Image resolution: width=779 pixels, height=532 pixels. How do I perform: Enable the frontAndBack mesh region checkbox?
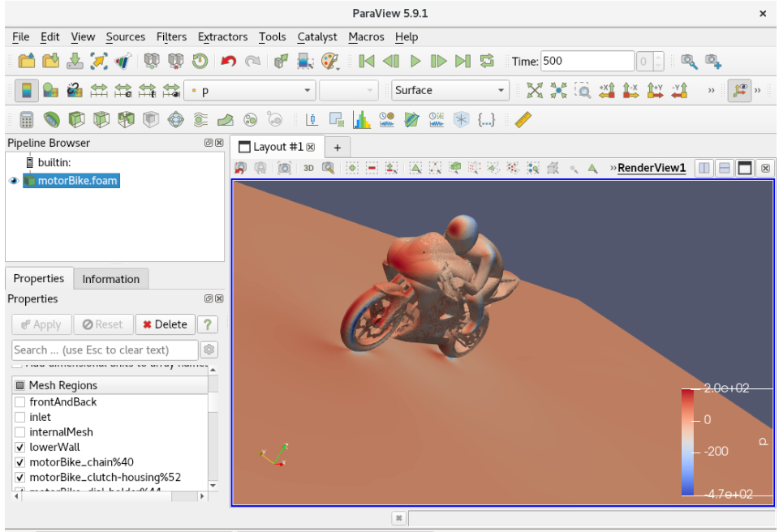coord(20,402)
